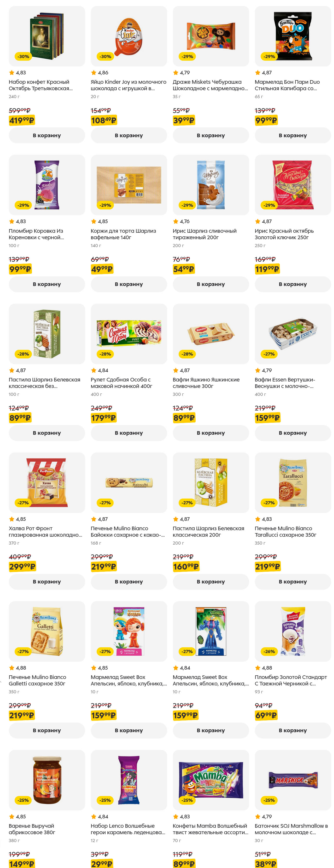334x868 pixels.
Task: Put Вафли Яшкино сливочные into cart
Action: [211, 433]
